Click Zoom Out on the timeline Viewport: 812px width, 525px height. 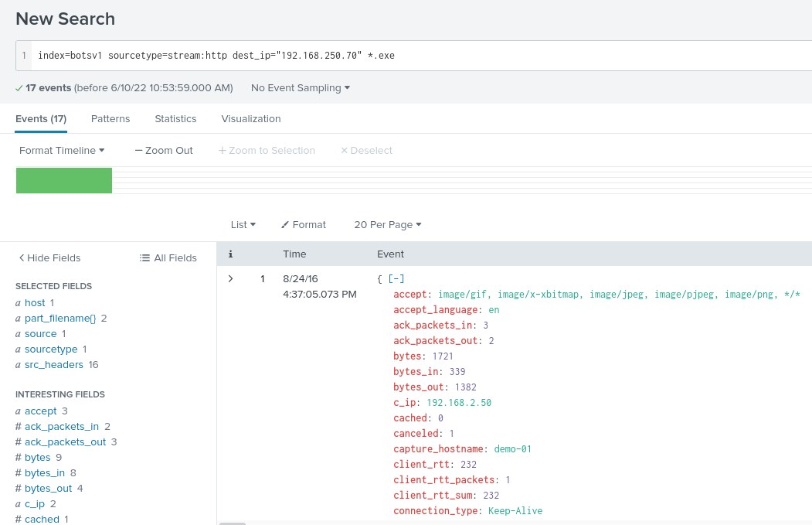click(x=164, y=150)
